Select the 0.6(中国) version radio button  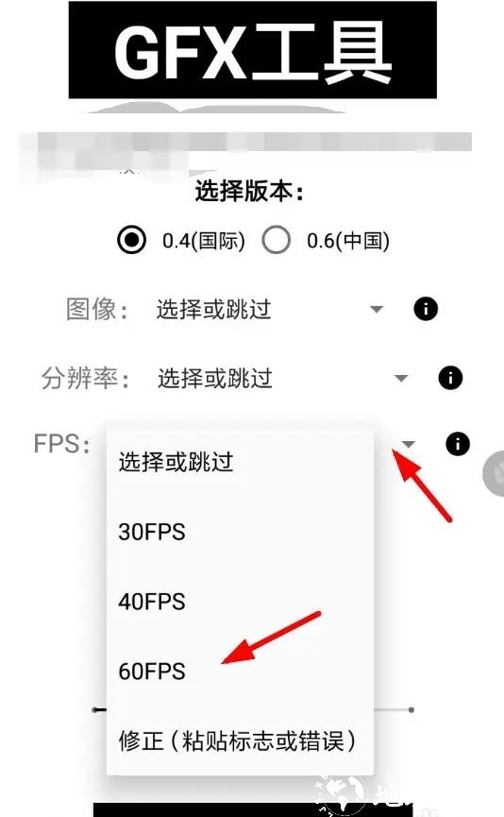276,240
